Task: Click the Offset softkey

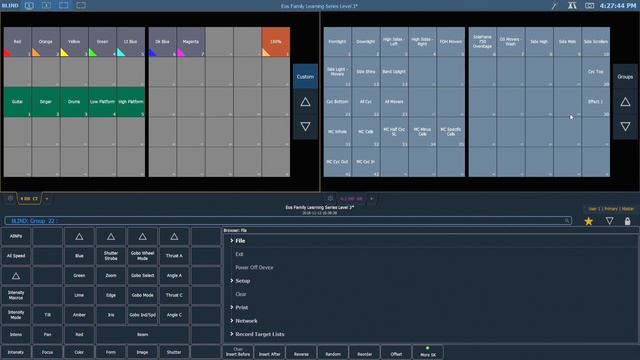Action: point(396,353)
